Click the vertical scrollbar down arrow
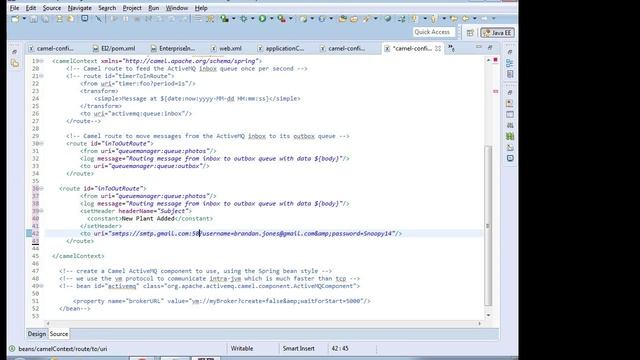640x360 pixels. [x=488, y=315]
